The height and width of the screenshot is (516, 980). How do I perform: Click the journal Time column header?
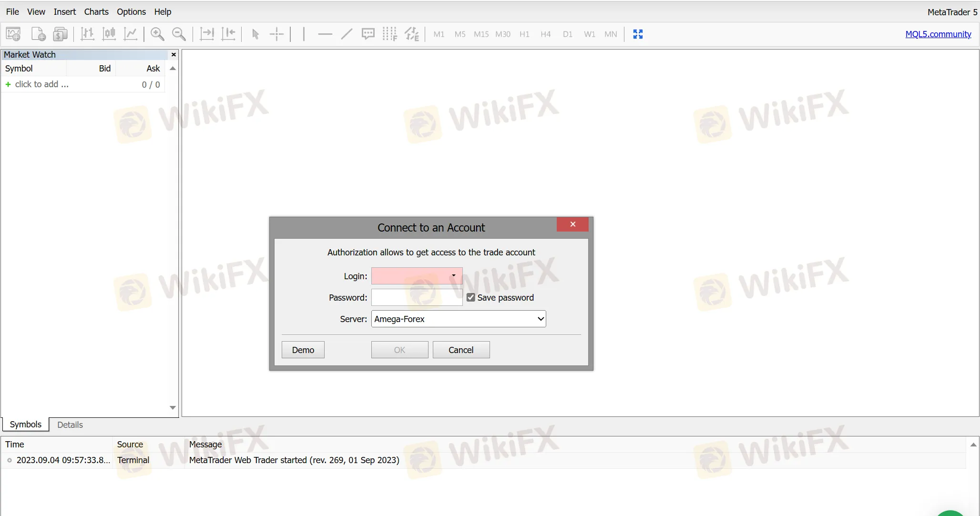point(57,445)
